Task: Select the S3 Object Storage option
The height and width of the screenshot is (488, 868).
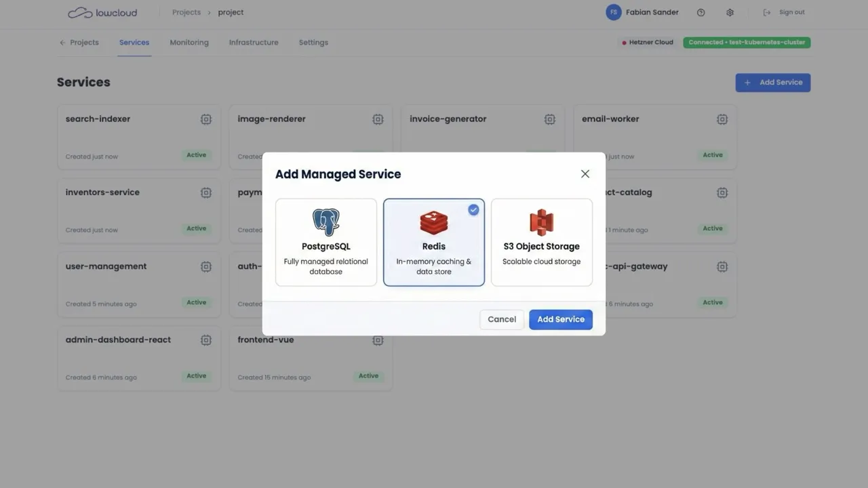Action: 541,242
